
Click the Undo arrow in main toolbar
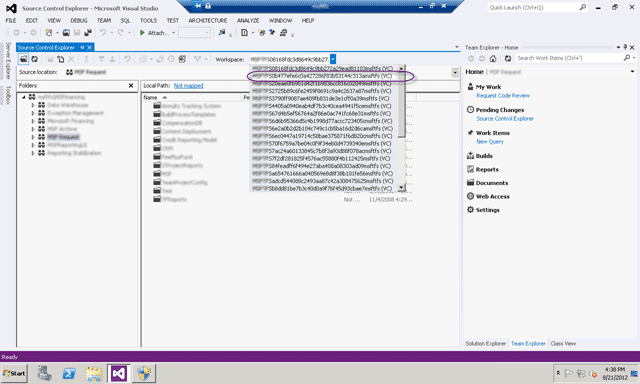(x=103, y=33)
